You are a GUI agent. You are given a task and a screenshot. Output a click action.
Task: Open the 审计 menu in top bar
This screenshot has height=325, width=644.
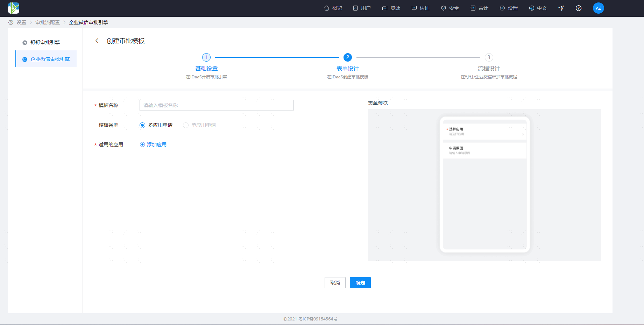(479, 8)
